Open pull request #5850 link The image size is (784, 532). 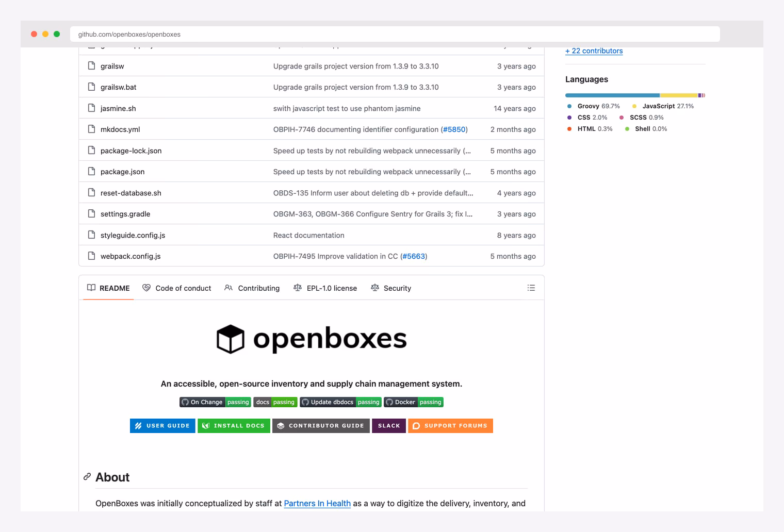(454, 129)
